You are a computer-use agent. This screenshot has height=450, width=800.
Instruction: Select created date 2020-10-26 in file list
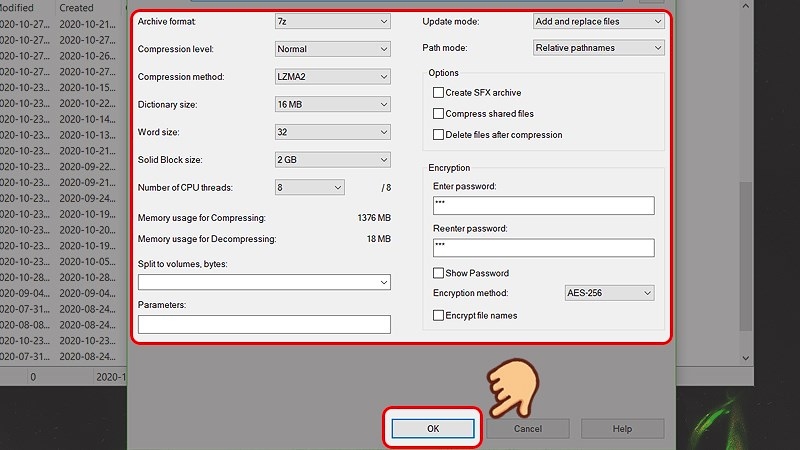click(87, 56)
